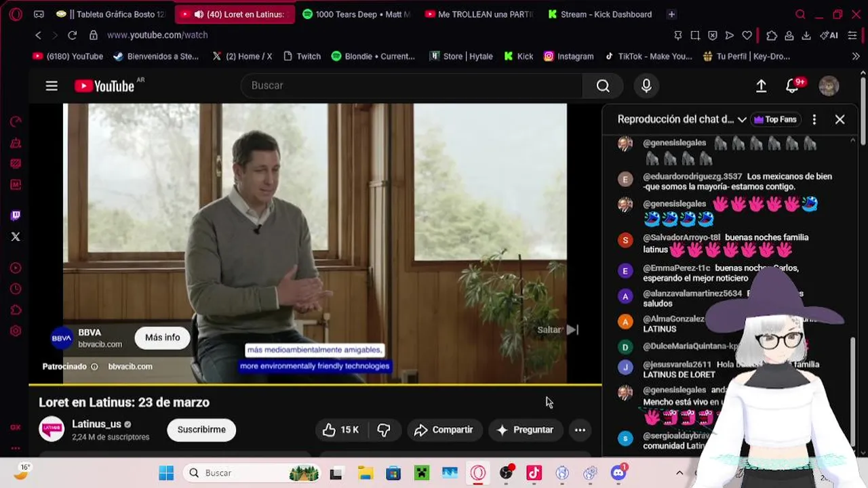This screenshot has width=868, height=488.
Task: Show the hidden bookmarks overflow chevron
Action: click(x=855, y=56)
